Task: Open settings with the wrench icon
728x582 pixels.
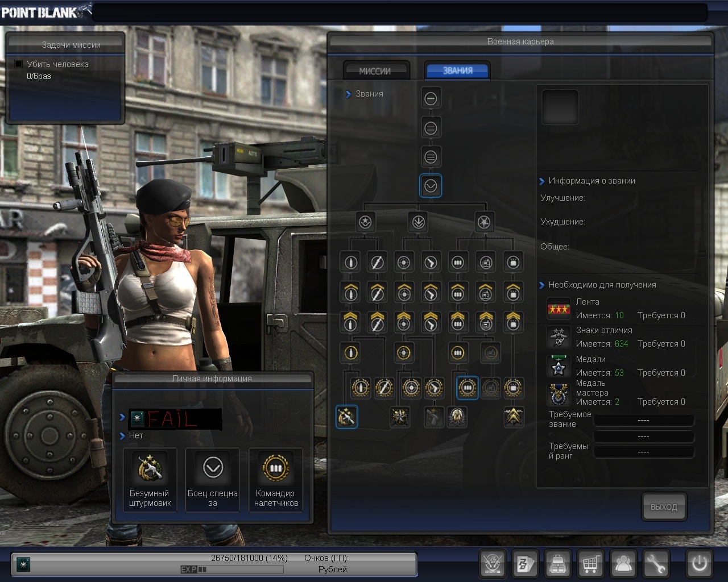Action: click(656, 564)
